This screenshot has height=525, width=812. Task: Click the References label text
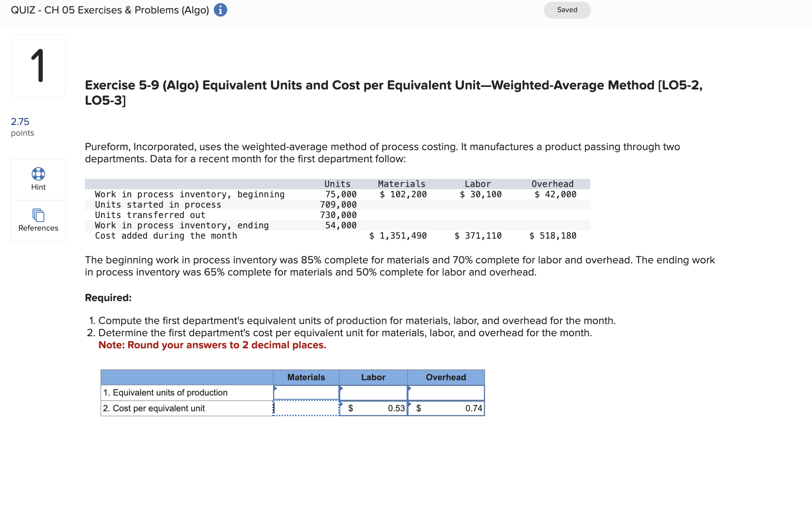tap(38, 228)
